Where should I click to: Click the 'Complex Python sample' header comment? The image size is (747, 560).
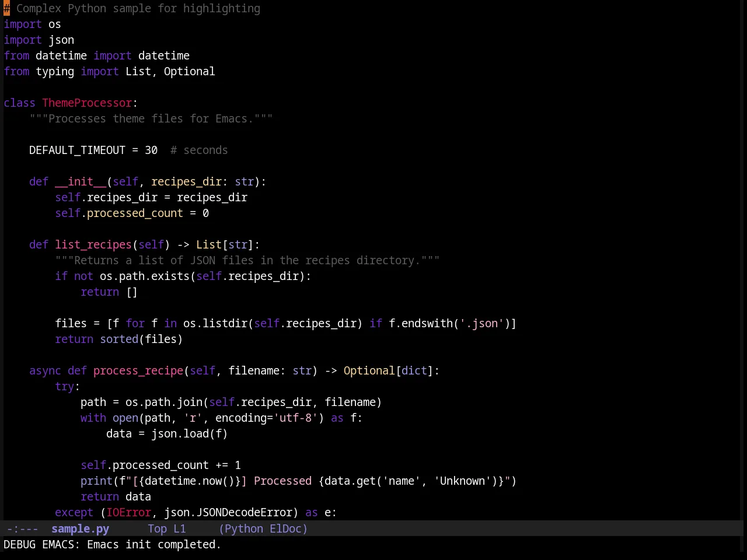tap(132, 8)
